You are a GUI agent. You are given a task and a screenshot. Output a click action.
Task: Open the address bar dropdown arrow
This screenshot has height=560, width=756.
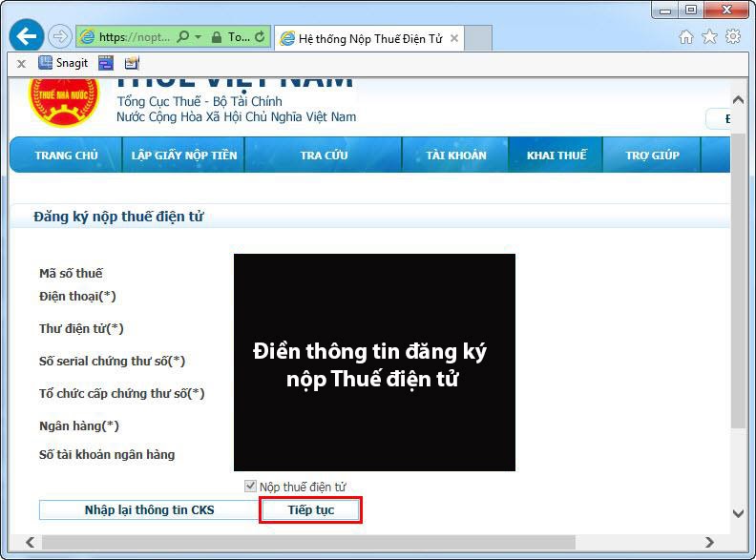[x=199, y=36]
